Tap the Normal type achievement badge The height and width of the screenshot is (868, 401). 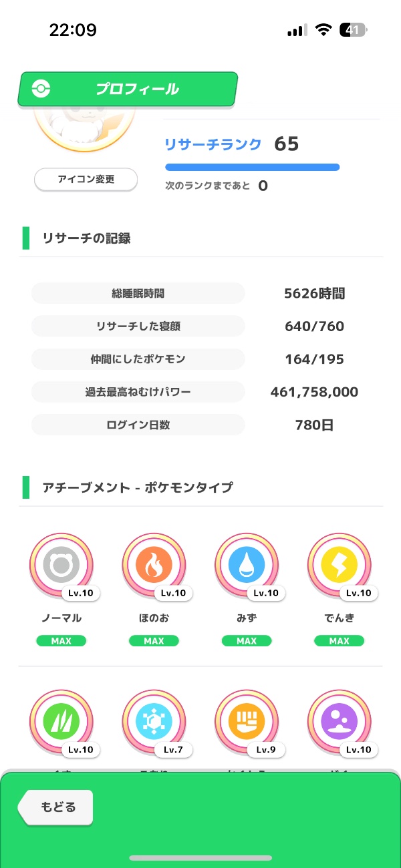click(x=61, y=566)
